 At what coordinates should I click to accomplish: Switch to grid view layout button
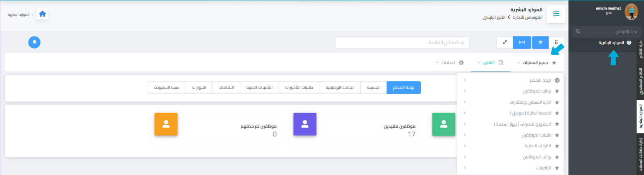540,42
